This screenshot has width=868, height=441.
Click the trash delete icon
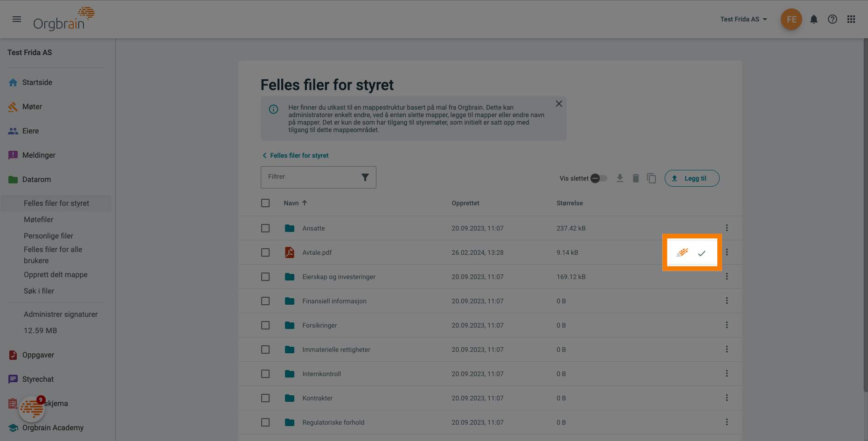coord(635,178)
